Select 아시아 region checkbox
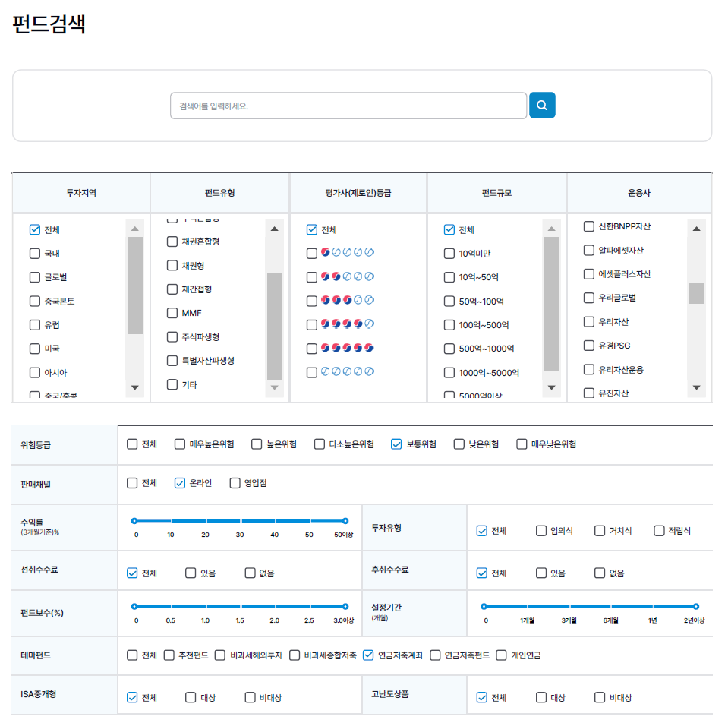The image size is (728, 723). click(35, 372)
